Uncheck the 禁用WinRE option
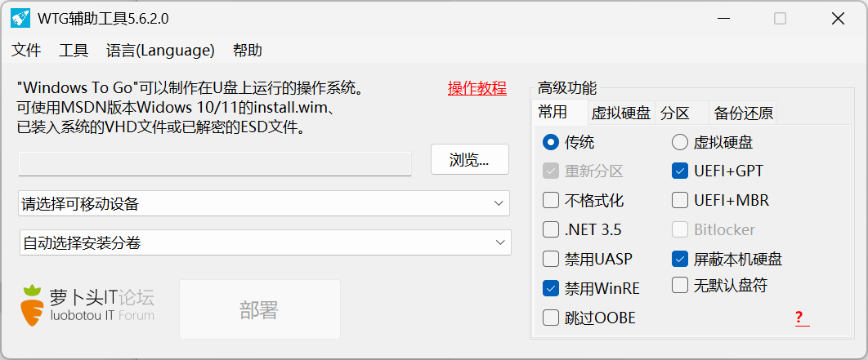Image resolution: width=868 pixels, height=360 pixels. coord(551,288)
